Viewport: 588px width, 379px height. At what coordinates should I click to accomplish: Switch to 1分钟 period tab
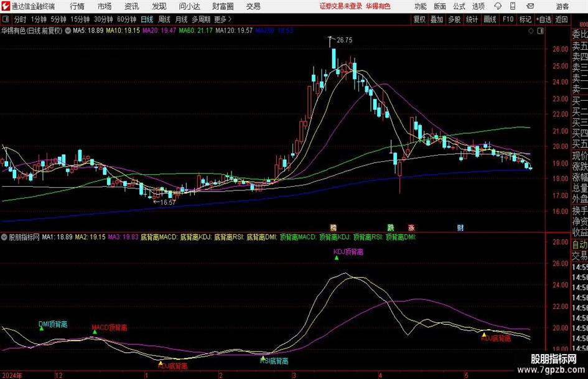39,19
